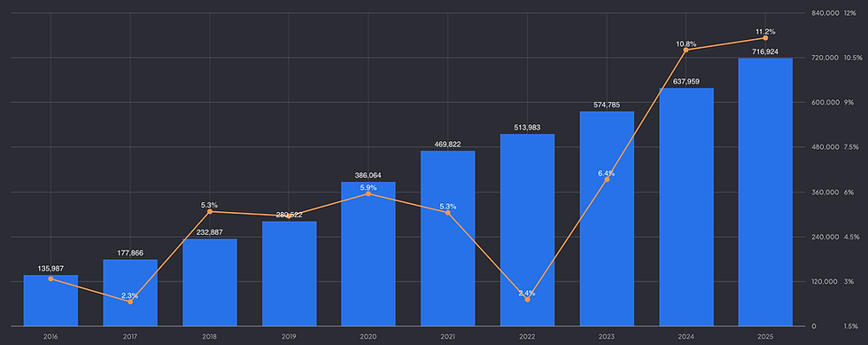The height and width of the screenshot is (345, 868).
Task: Click the 574,785 data label
Action: tap(607, 105)
